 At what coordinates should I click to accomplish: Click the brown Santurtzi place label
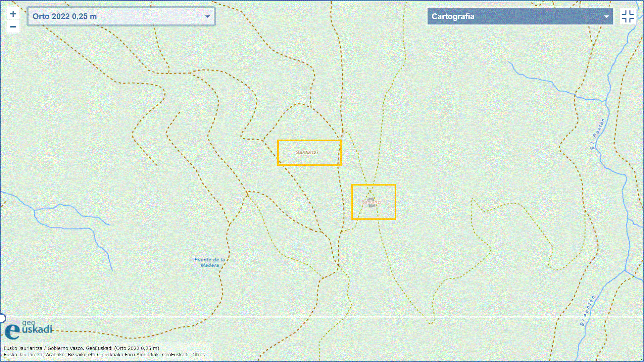pos(307,152)
